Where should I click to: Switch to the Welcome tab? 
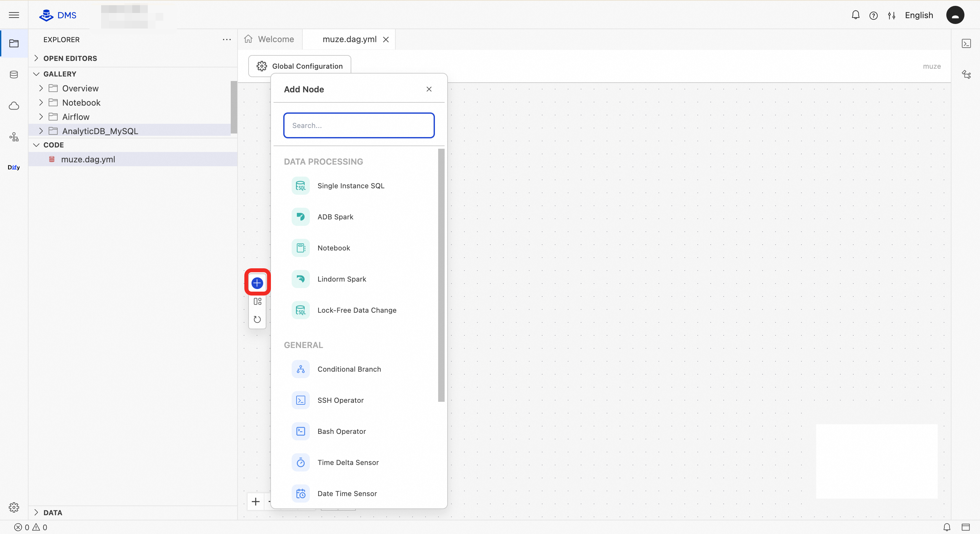tap(270, 39)
